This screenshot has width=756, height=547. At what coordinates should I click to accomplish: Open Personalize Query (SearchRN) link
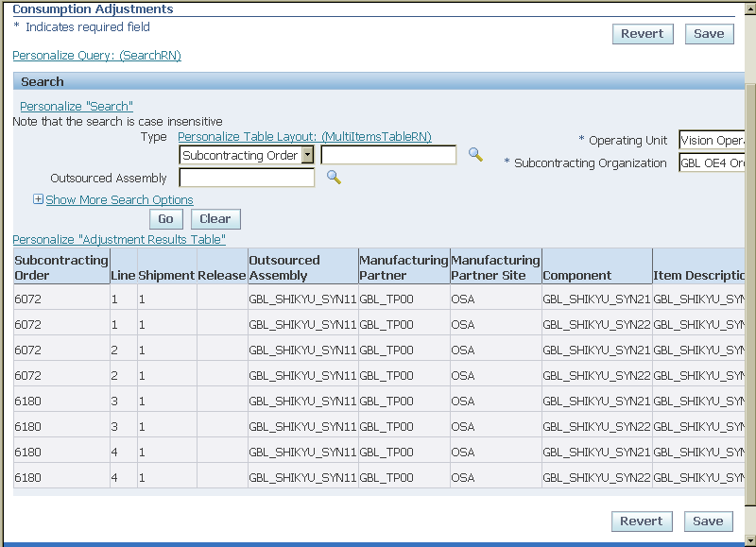pos(97,56)
